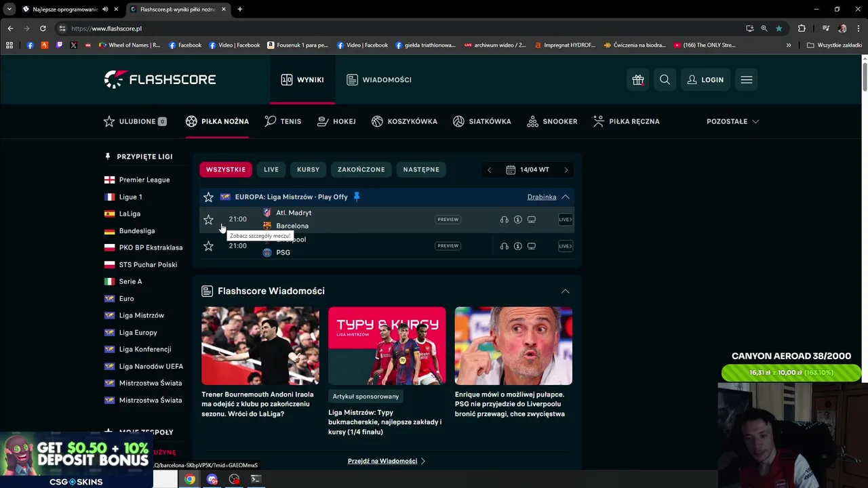
Task: Open a new browser tab
Action: coord(239,9)
